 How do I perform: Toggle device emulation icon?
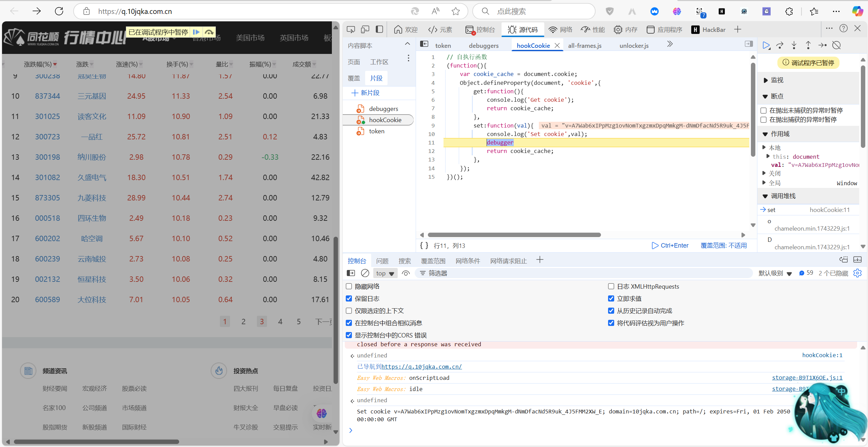pos(365,30)
